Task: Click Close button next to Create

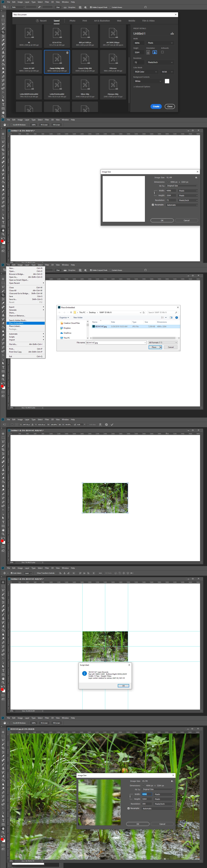Action: click(170, 106)
